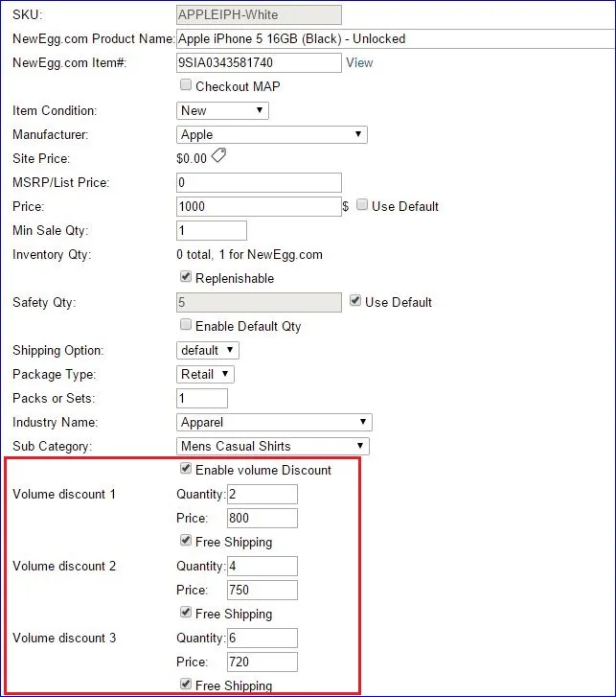Open the Industry Name dropdown
Viewport: 616px width, 697px height.
(x=274, y=422)
